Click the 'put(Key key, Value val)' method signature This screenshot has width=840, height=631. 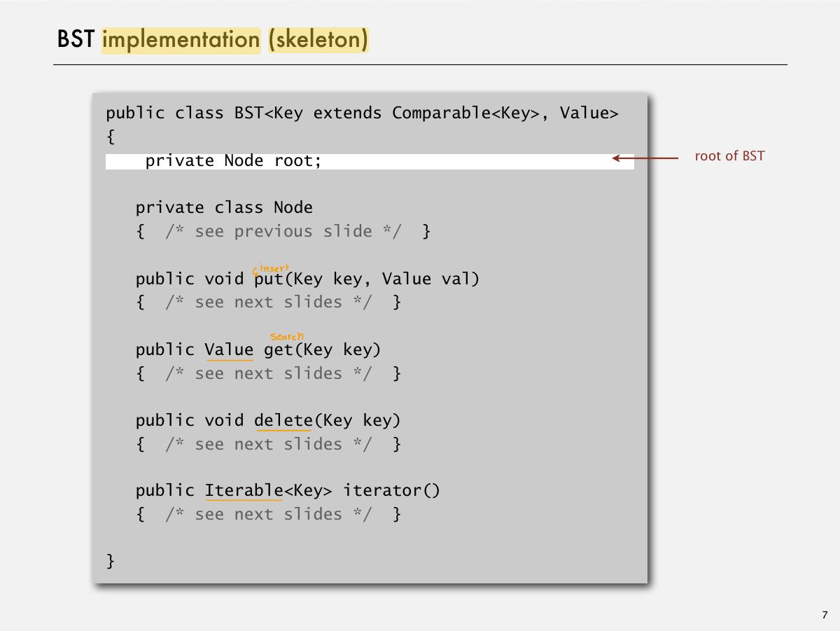coord(367,279)
